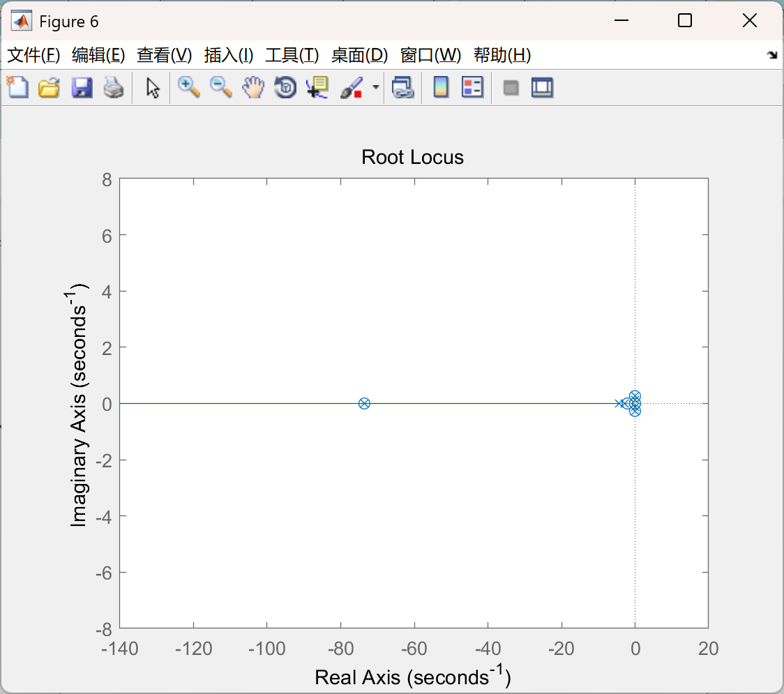Screen dimensions: 784x694
Task: Click the Show Plot Tools and dock icon
Action: [x=542, y=87]
